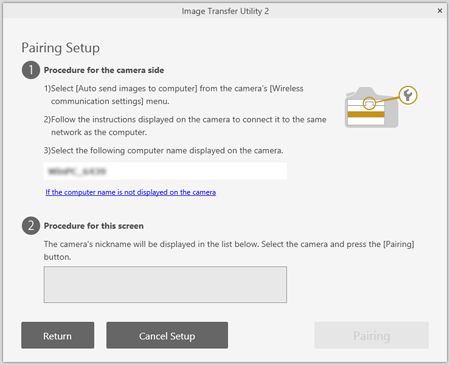Click the 'Procedure for the camera side' heading
Viewport: 450px width, 365px height.
tap(104, 70)
